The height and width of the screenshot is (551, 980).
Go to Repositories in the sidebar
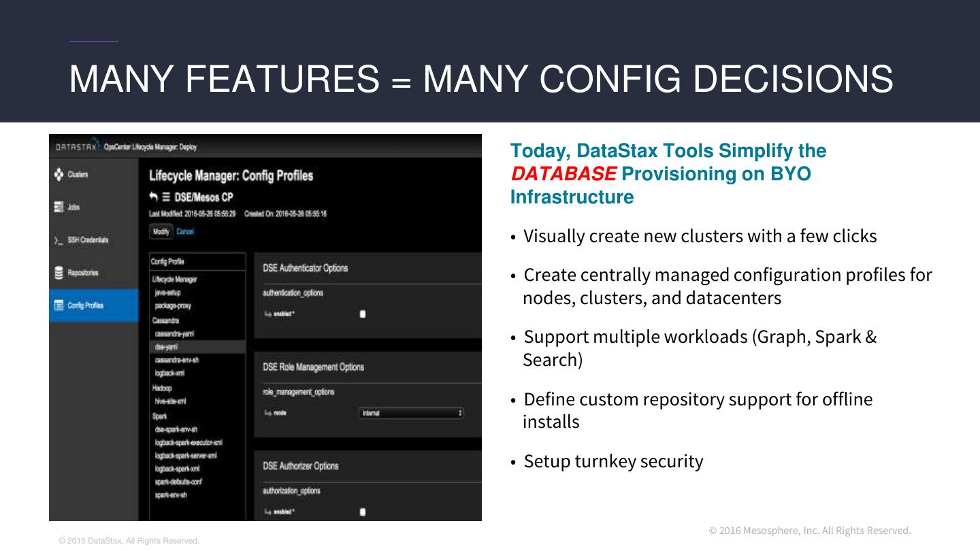click(83, 273)
